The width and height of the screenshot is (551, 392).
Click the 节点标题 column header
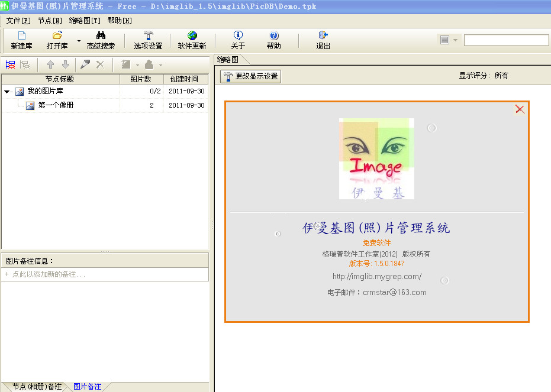click(x=60, y=79)
